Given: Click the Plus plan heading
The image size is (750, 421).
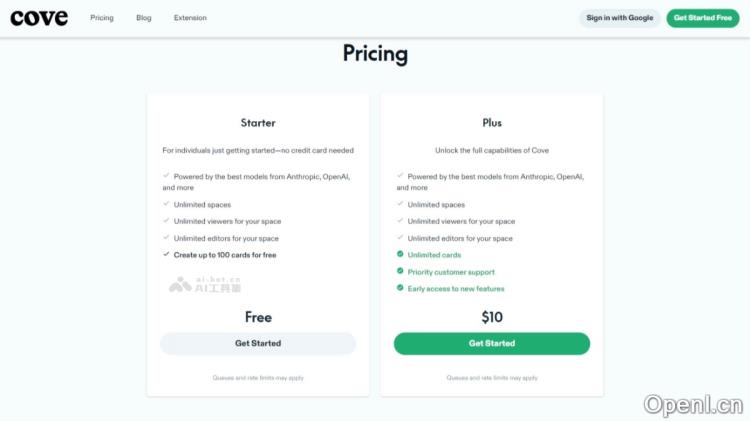Looking at the screenshot, I should (x=492, y=123).
